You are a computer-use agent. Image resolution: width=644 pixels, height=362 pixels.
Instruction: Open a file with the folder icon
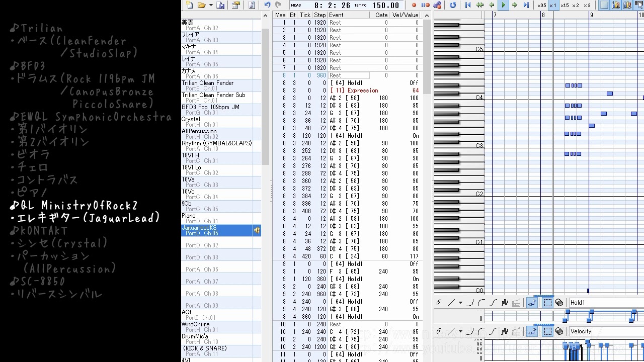201,5
